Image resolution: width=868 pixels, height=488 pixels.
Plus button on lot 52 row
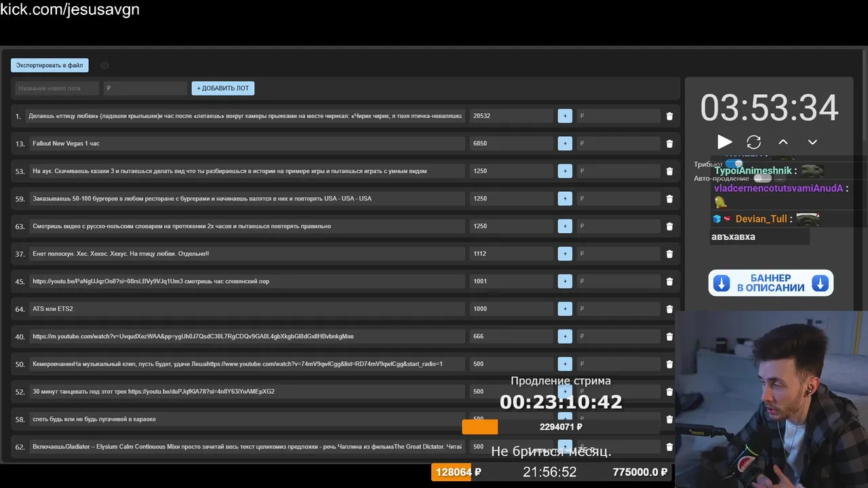pos(565,392)
